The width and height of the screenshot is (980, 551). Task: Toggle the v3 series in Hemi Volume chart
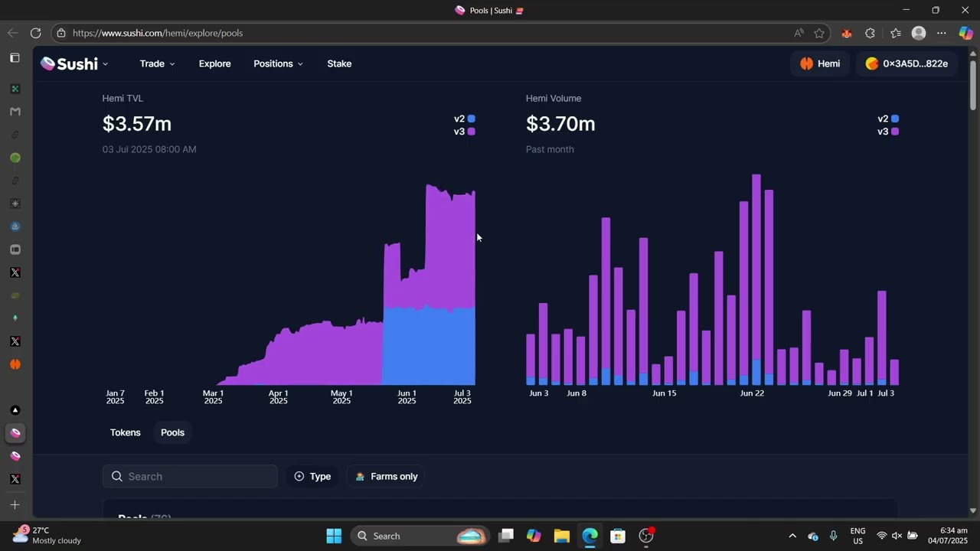(888, 132)
